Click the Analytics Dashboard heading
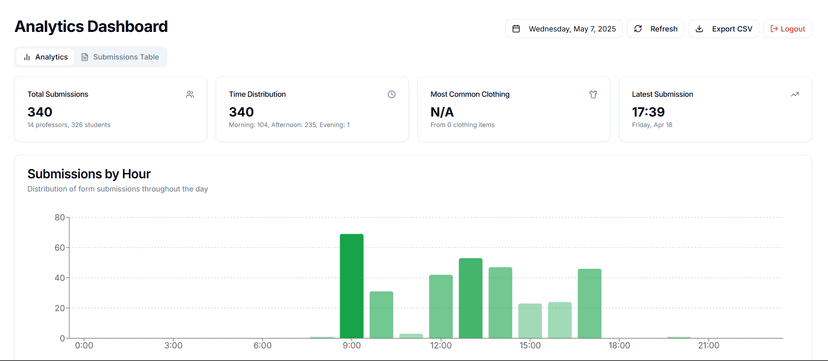This screenshot has width=828, height=361. 91,26
